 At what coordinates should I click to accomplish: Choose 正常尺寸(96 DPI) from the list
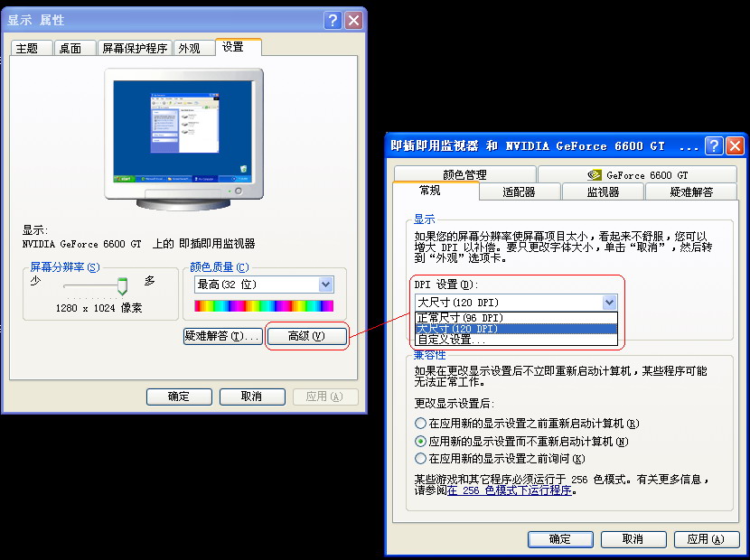tap(517, 318)
